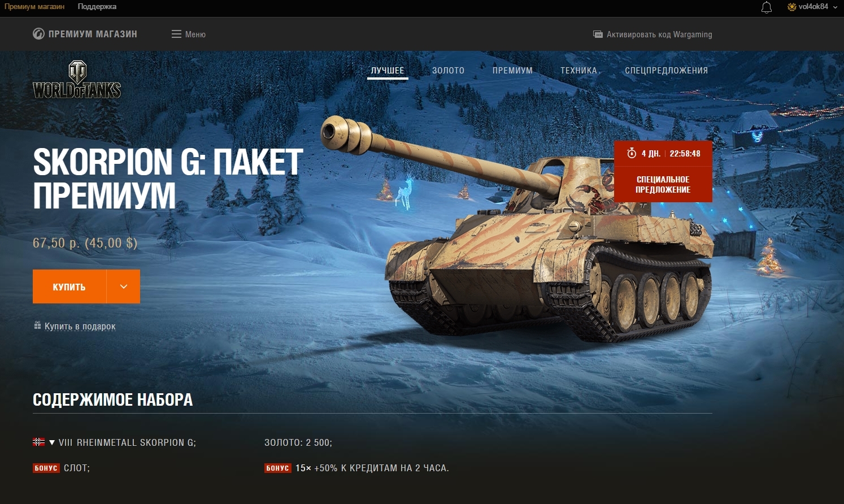
Task: Open the Поддержка link in top bar
Action: pyautogui.click(x=97, y=7)
